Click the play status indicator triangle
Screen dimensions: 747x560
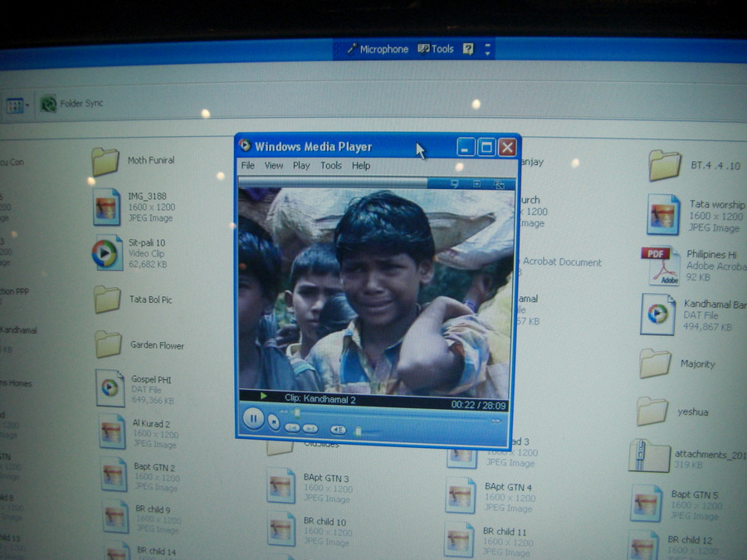263,395
